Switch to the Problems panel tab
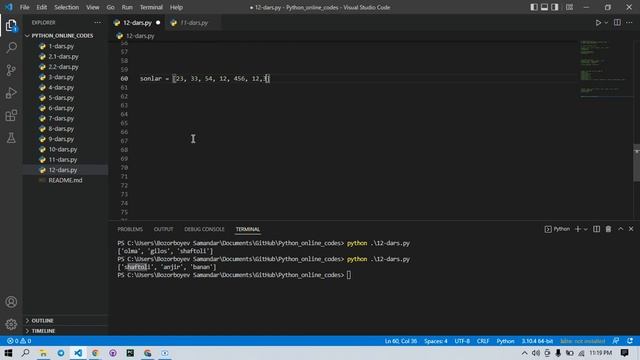640x360 pixels. pos(130,229)
